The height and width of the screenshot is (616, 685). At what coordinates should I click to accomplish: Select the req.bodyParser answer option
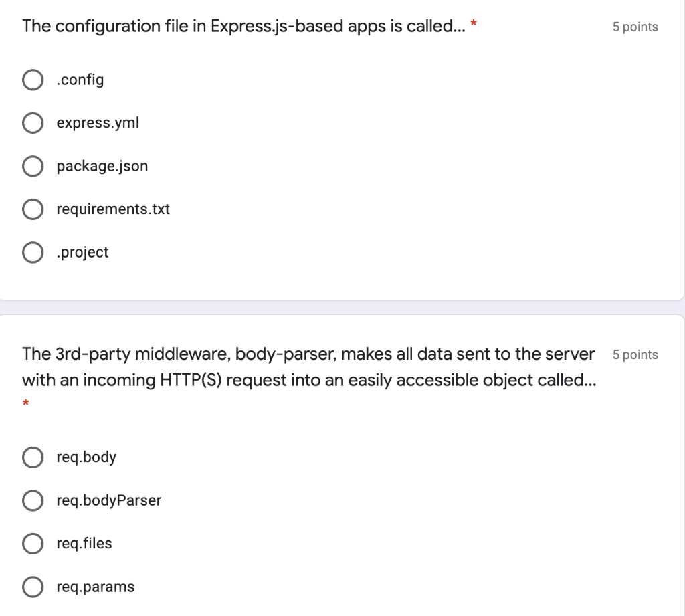(x=33, y=500)
